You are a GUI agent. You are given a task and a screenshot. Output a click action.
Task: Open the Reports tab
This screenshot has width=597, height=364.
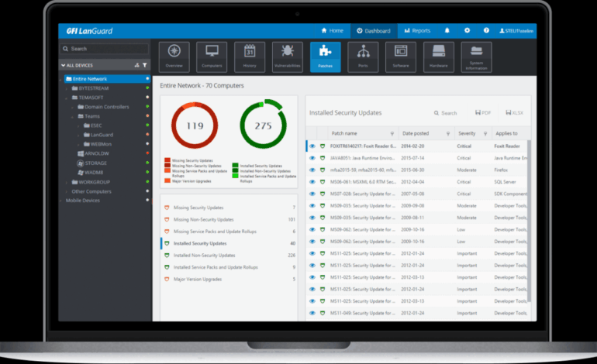pyautogui.click(x=417, y=30)
